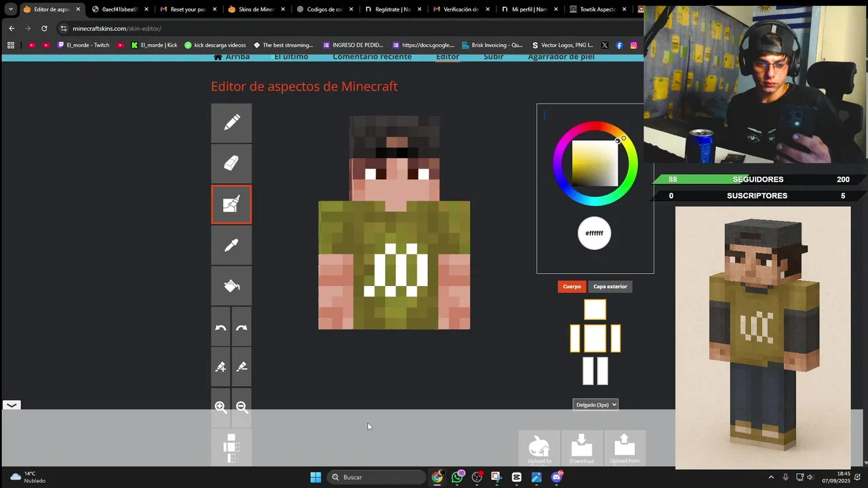Click the body pose icon below zoom buttons
The image size is (868, 488).
pos(231,447)
